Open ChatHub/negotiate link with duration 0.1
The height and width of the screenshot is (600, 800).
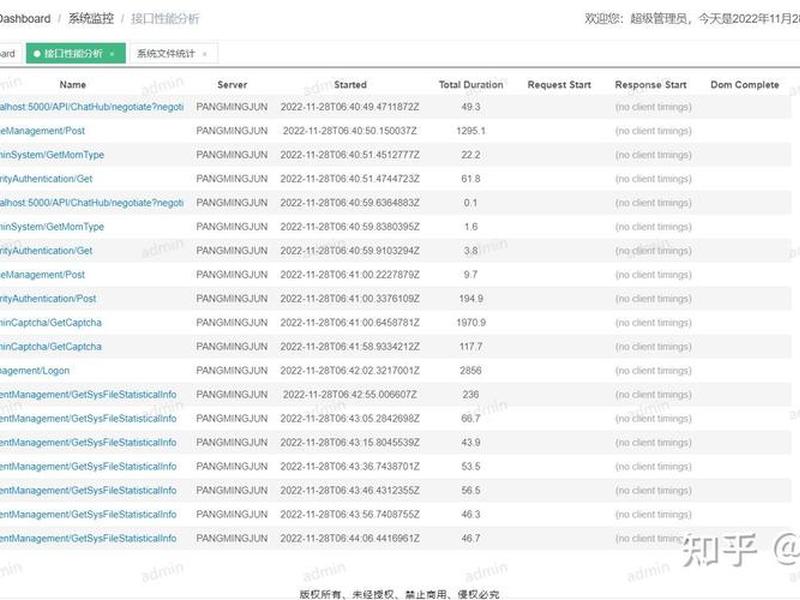click(92, 203)
